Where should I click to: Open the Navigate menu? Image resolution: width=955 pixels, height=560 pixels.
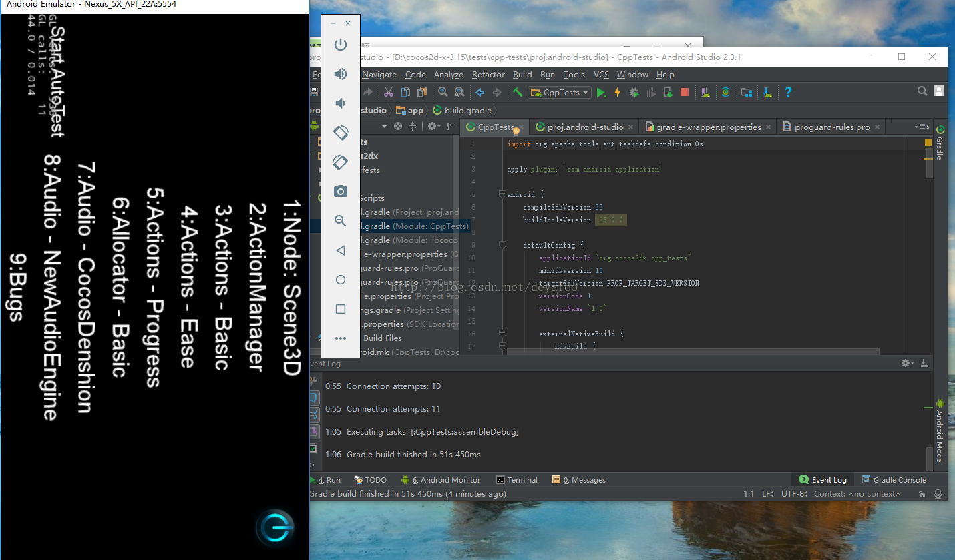[x=379, y=75]
